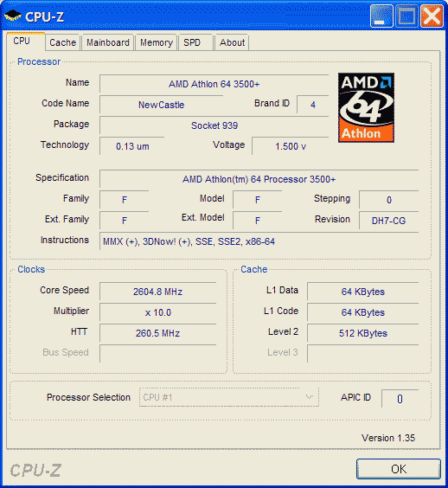Screen dimensions: 448x488
Task: Click the AMD Athlon 64 logo
Action: tap(366, 107)
